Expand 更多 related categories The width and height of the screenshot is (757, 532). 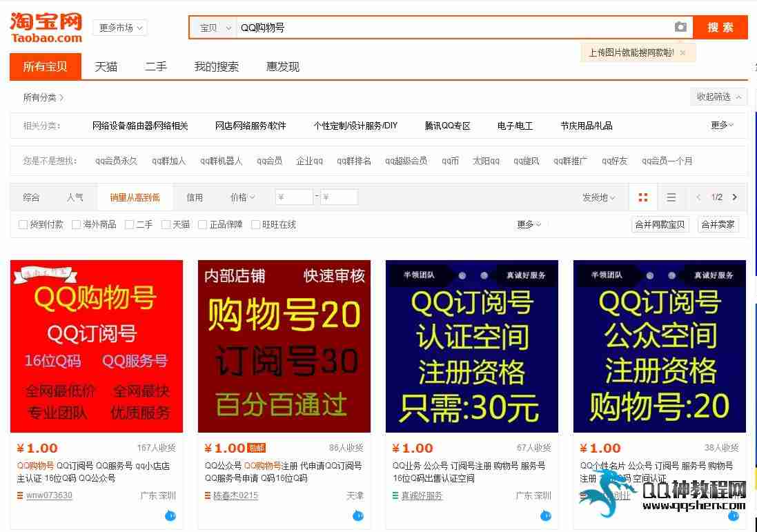point(722,125)
